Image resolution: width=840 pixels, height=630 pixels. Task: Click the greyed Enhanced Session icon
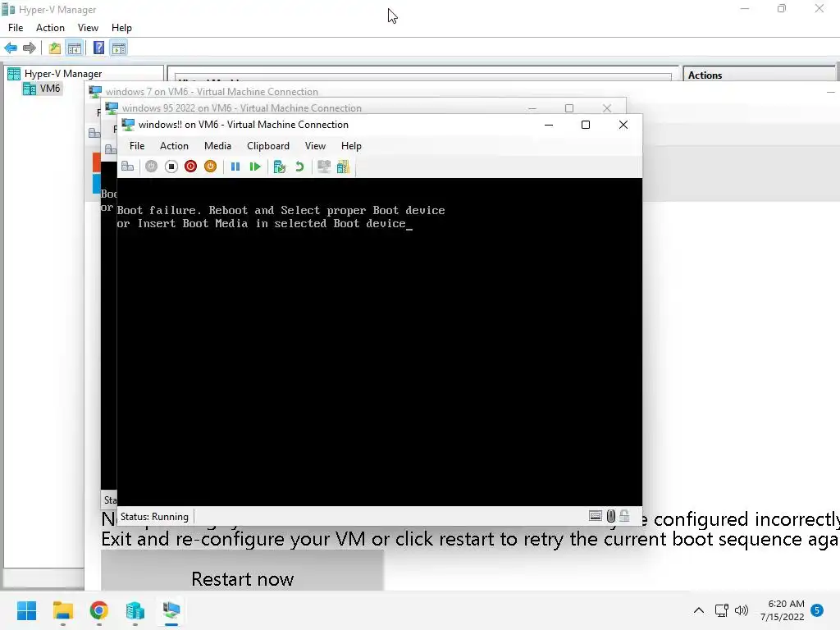click(x=323, y=167)
